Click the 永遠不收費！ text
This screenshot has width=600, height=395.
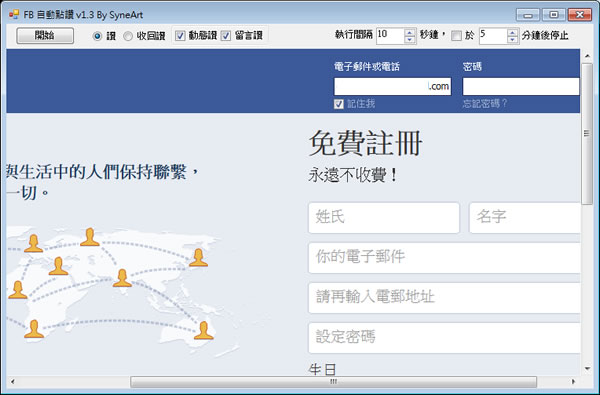(x=353, y=176)
